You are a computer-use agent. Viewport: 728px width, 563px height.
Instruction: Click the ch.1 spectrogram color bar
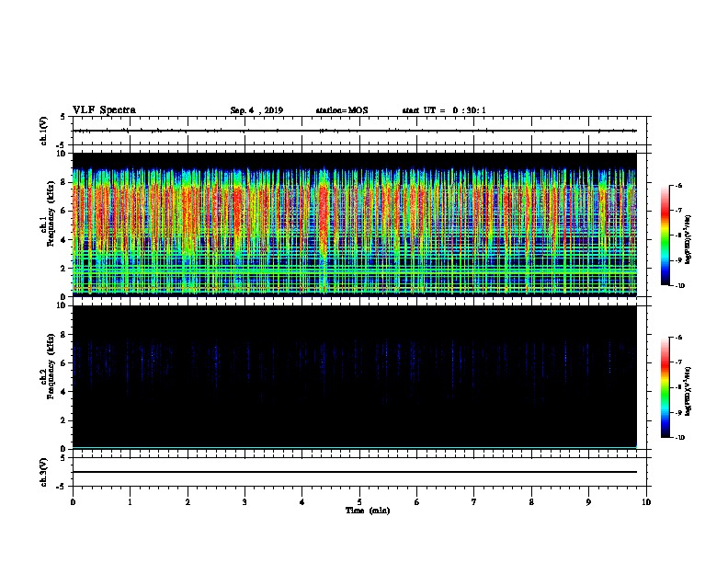click(x=665, y=236)
